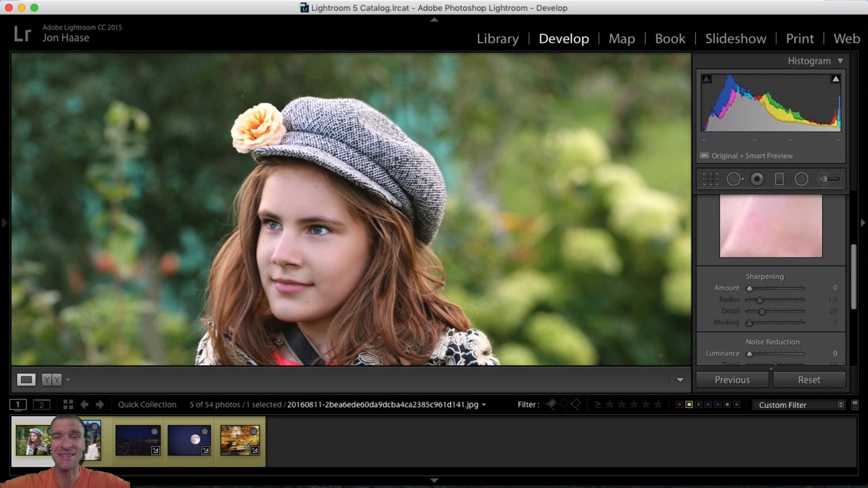Click the Lr identity plate logo
This screenshot has height=488, width=868.
[22, 33]
